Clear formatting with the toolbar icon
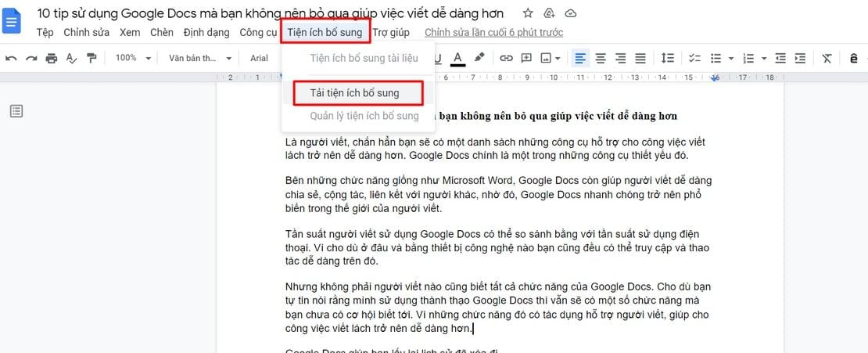 pyautogui.click(x=827, y=58)
